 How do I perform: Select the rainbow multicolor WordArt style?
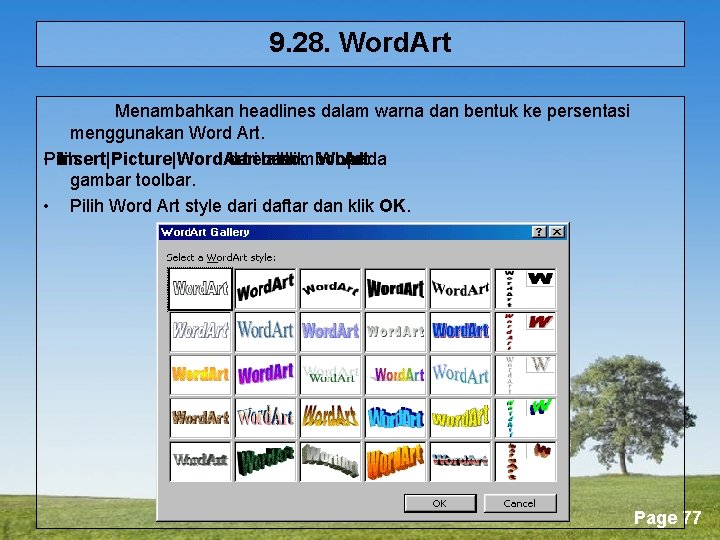coord(396,375)
